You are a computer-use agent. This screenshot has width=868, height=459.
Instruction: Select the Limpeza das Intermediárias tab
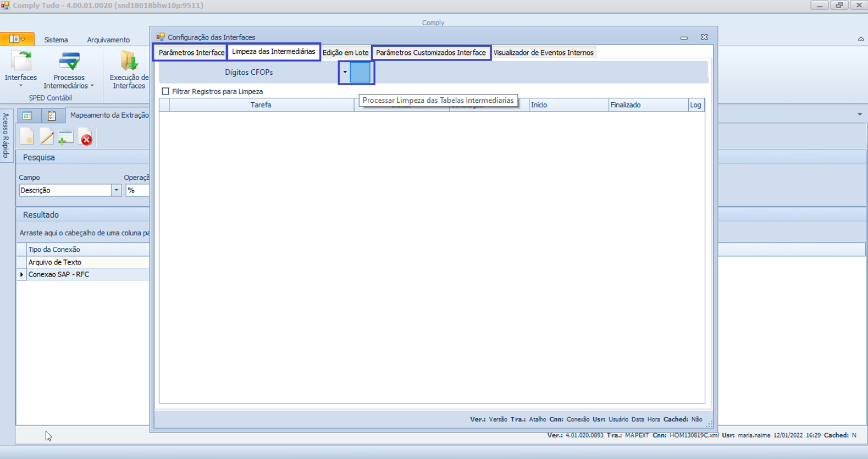pyautogui.click(x=274, y=52)
